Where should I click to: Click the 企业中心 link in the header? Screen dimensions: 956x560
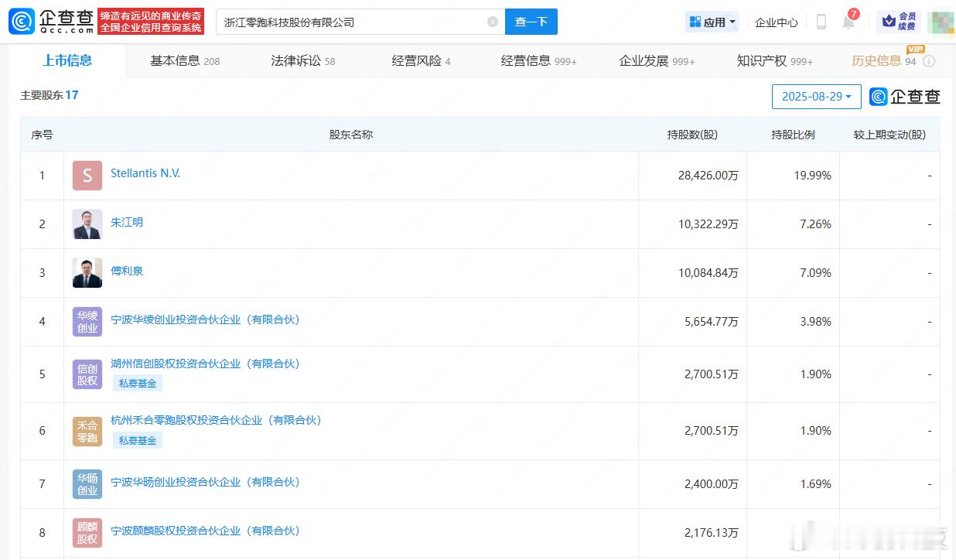pos(776,22)
